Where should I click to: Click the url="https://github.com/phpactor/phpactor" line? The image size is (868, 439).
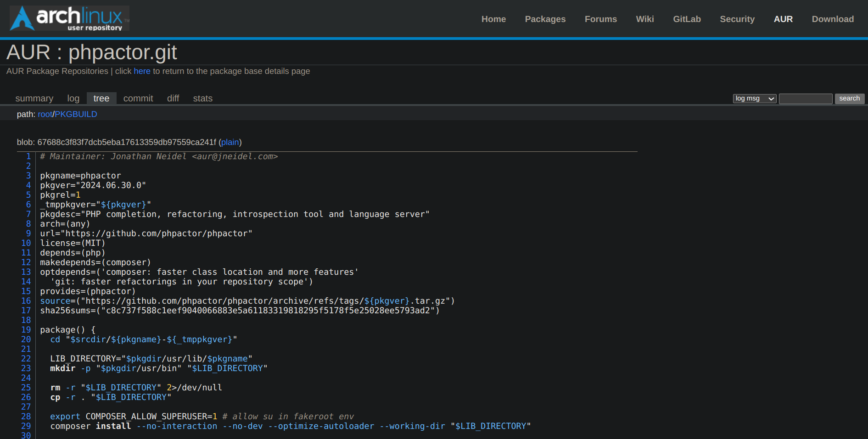(146, 233)
